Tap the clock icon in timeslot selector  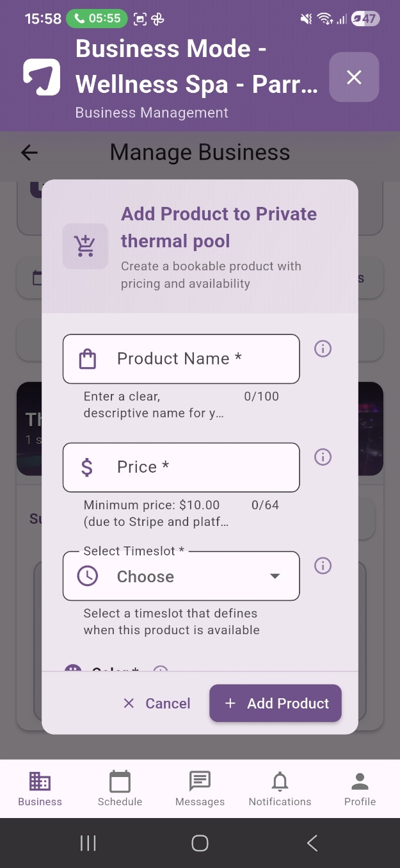click(x=88, y=576)
